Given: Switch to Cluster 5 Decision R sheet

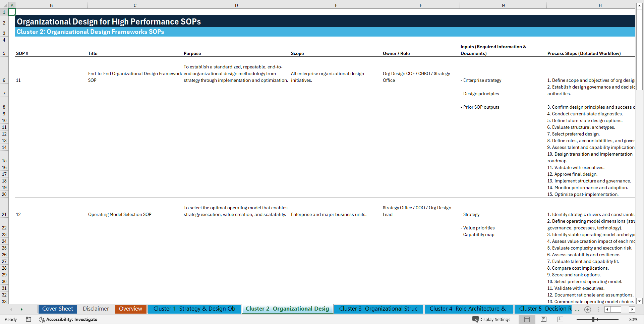Looking at the screenshot, I should click(543, 309).
